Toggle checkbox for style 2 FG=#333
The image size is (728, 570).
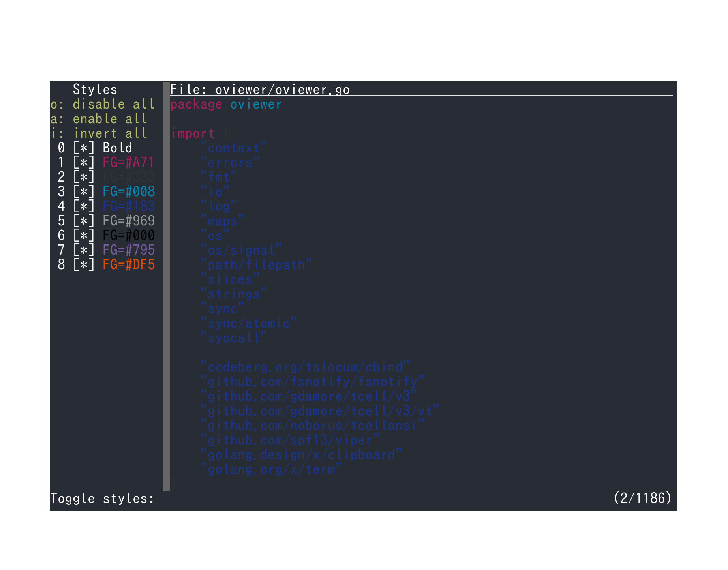84,177
